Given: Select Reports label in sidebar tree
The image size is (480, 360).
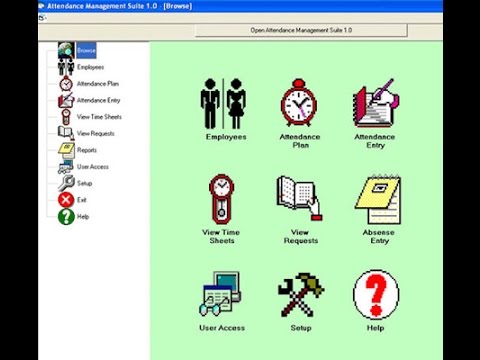Looking at the screenshot, I should (87, 150).
